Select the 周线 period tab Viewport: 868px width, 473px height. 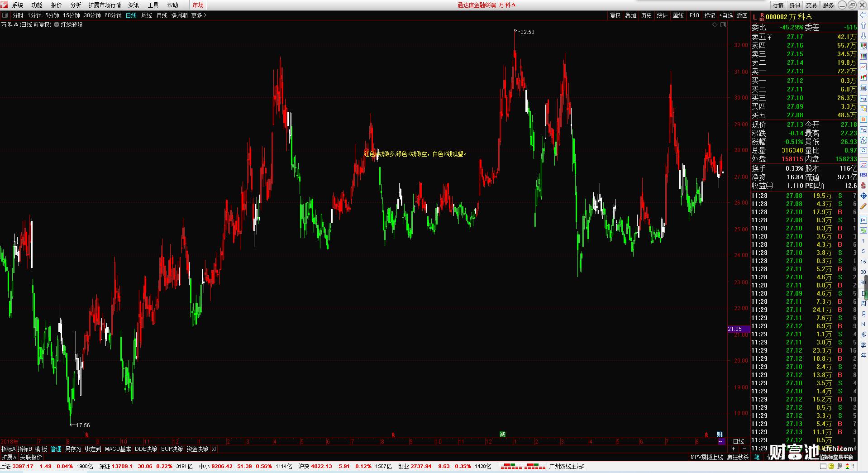click(147, 15)
